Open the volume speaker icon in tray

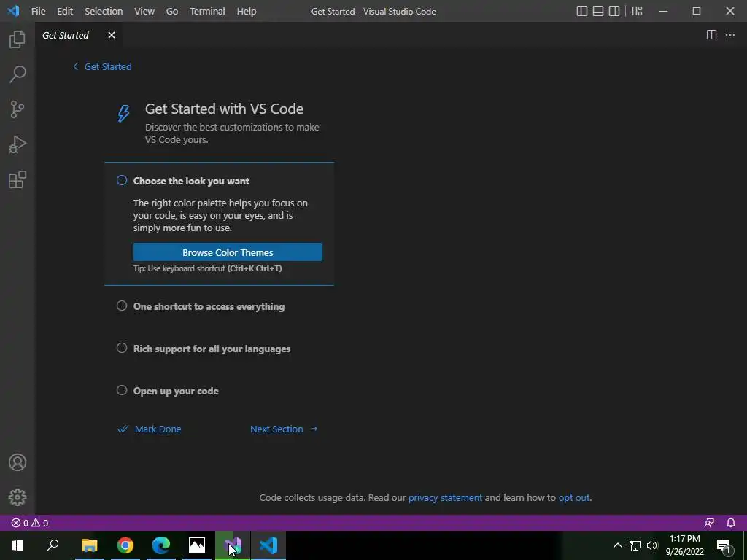[x=652, y=545]
